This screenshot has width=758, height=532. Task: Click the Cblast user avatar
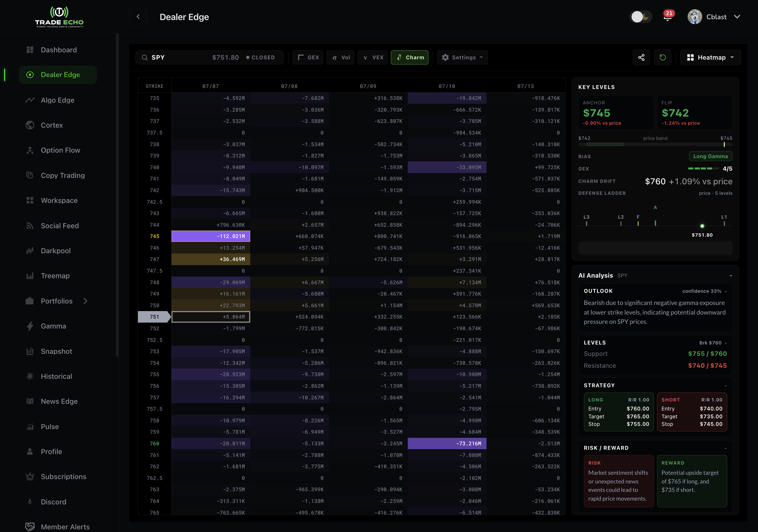click(695, 17)
